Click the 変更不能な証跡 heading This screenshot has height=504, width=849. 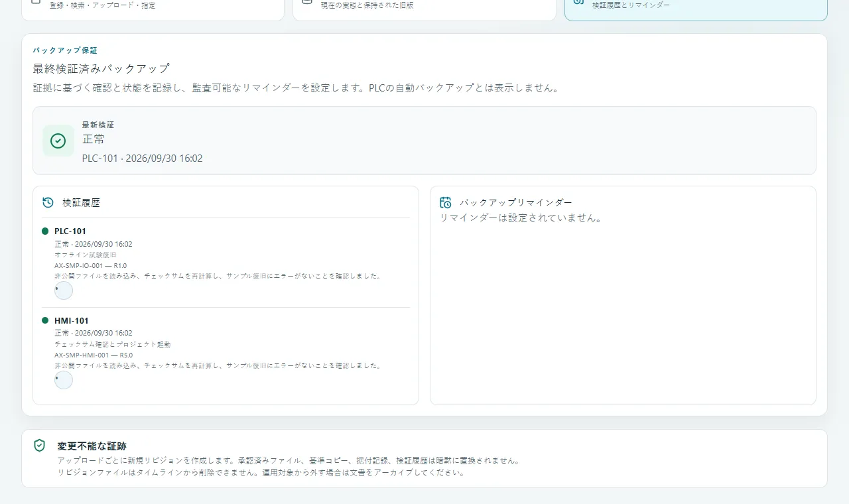92,446
